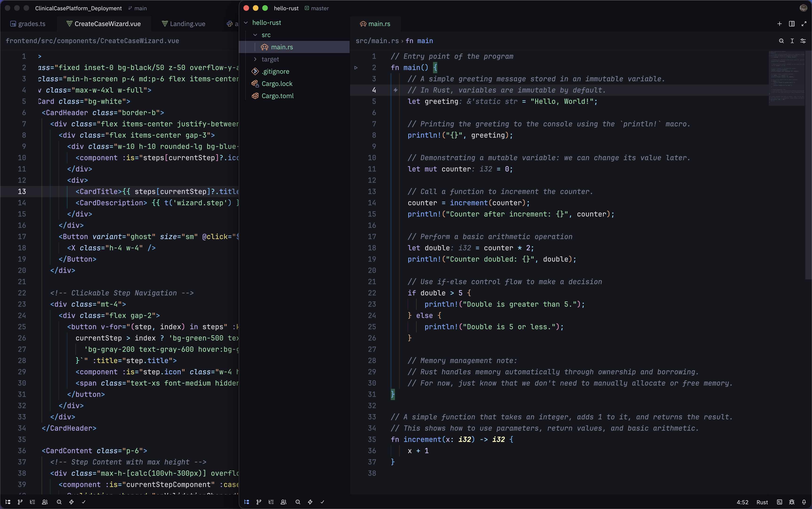
Task: Click the CreateCaseWizard.vue breadcrumb path
Action: (x=92, y=41)
